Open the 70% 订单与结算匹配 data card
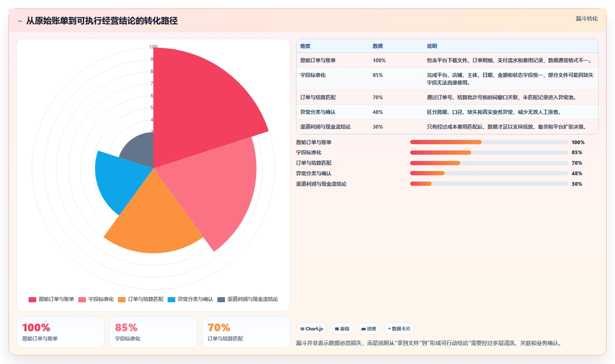 (246, 332)
